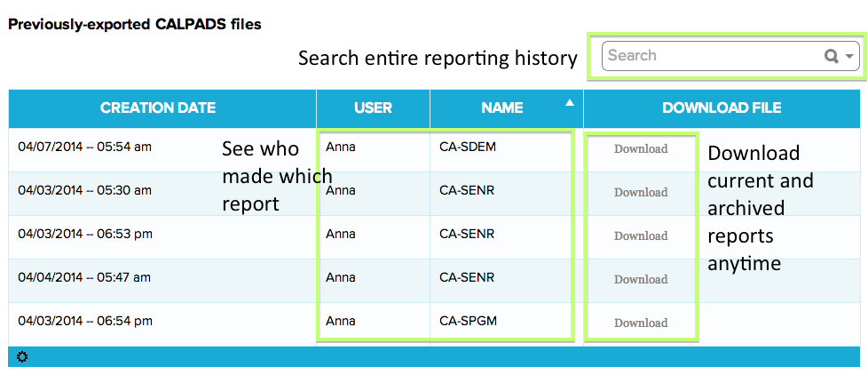The image size is (868, 375).
Task: Download CA-SENR file from 05:30 am
Action: click(641, 192)
